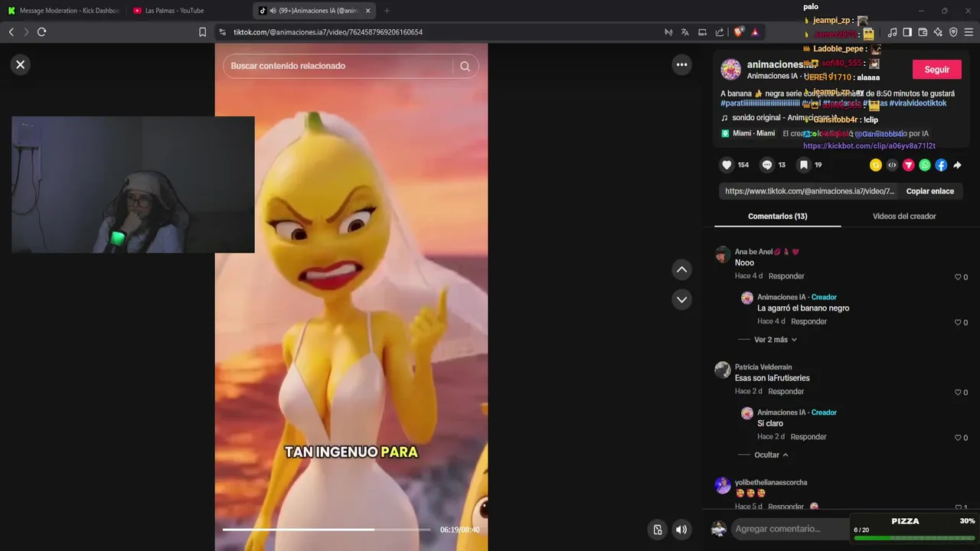Toggle the floating player icon
Image resolution: width=980 pixels, height=551 pixels.
click(x=657, y=529)
